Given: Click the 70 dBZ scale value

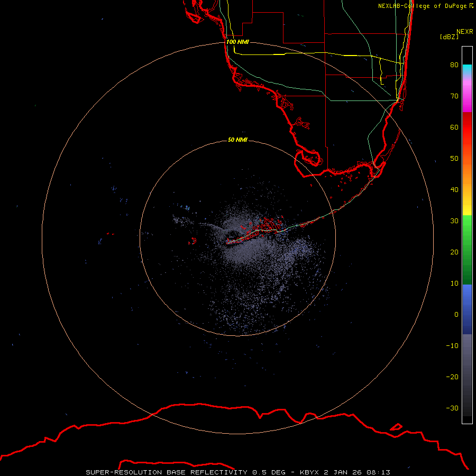Looking at the screenshot, I should pos(454,96).
